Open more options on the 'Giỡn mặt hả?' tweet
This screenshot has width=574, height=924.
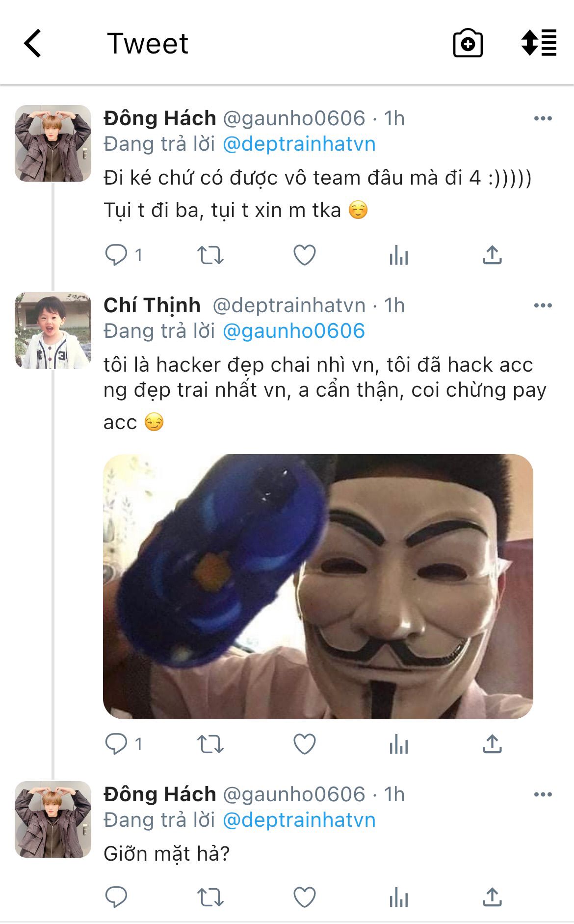point(543,794)
